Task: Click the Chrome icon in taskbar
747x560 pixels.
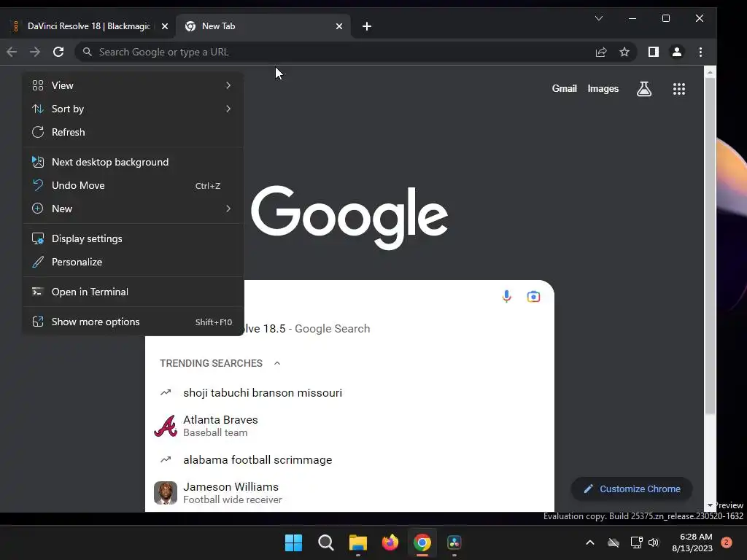Action: coord(422,542)
